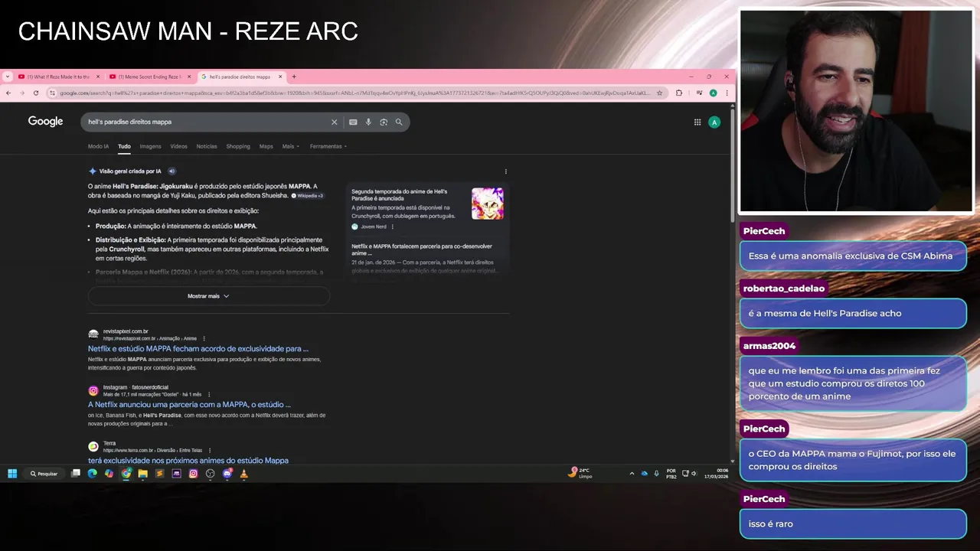Click the Windows taskbar Pesquisar box
980x551 pixels.
pyautogui.click(x=44, y=474)
